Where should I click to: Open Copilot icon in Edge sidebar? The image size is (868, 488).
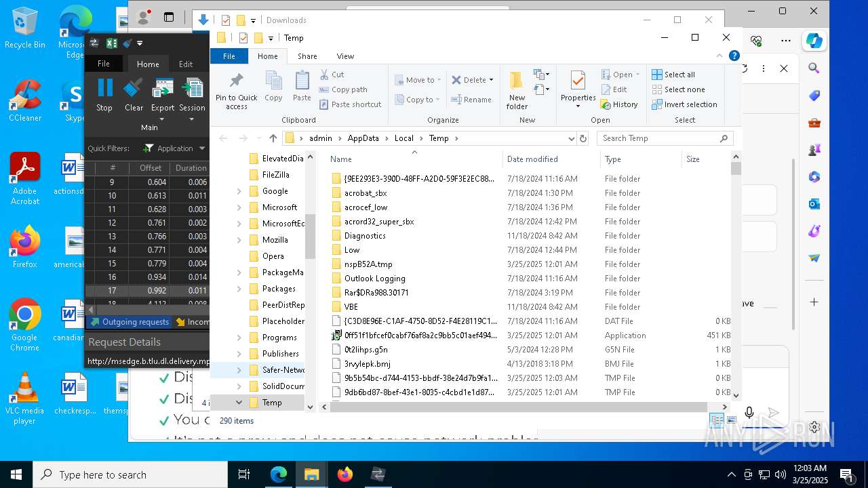coord(814,41)
